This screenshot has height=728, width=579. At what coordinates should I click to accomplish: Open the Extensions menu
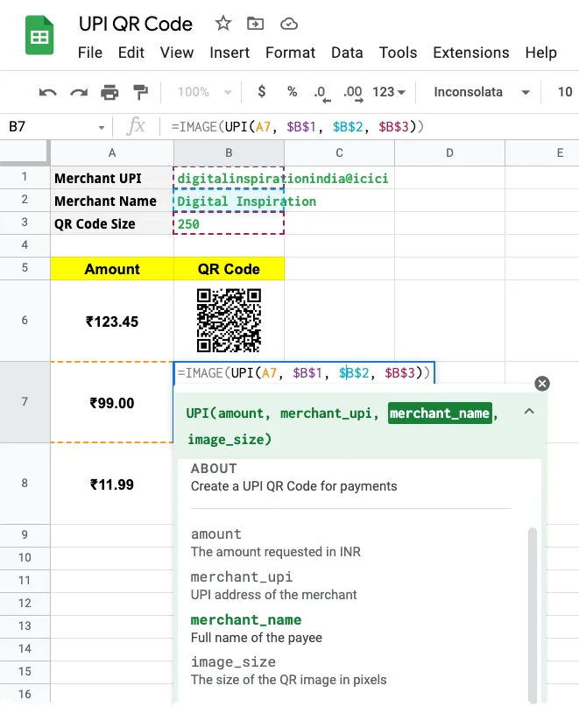pos(470,53)
